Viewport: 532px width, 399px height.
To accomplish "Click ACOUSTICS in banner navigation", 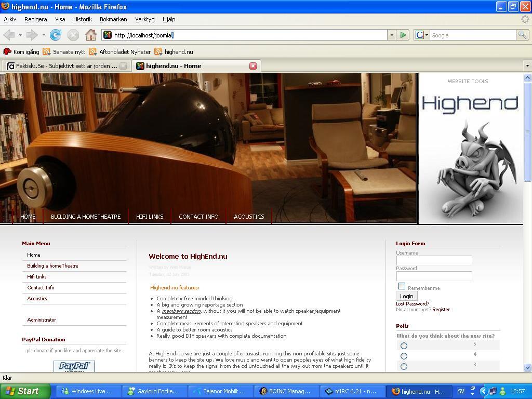I will (x=249, y=217).
